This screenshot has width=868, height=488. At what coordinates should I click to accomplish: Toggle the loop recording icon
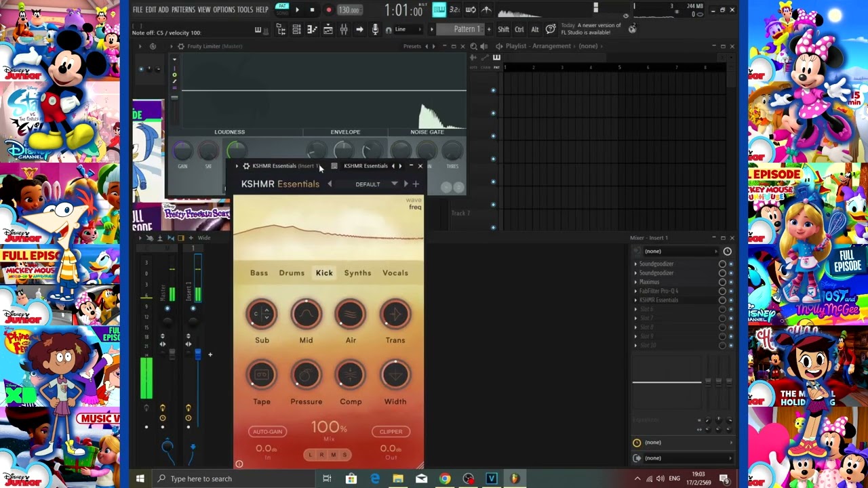[x=471, y=9]
